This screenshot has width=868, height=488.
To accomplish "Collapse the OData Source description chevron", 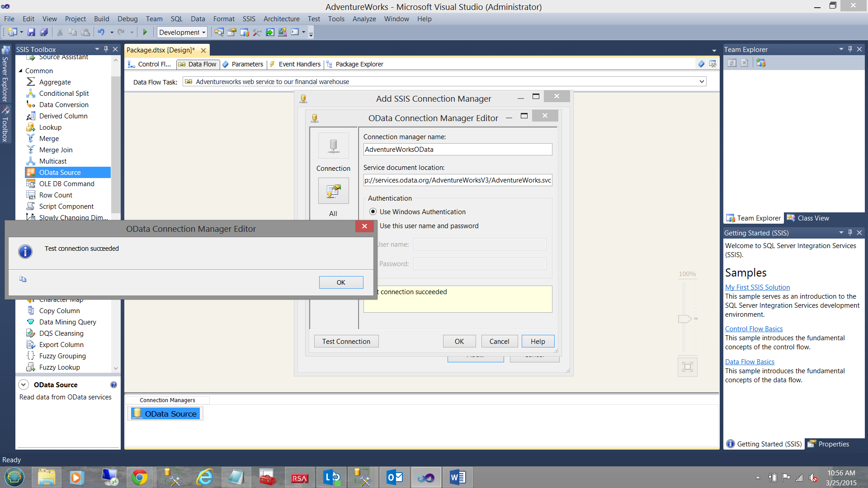I will coord(24,385).
